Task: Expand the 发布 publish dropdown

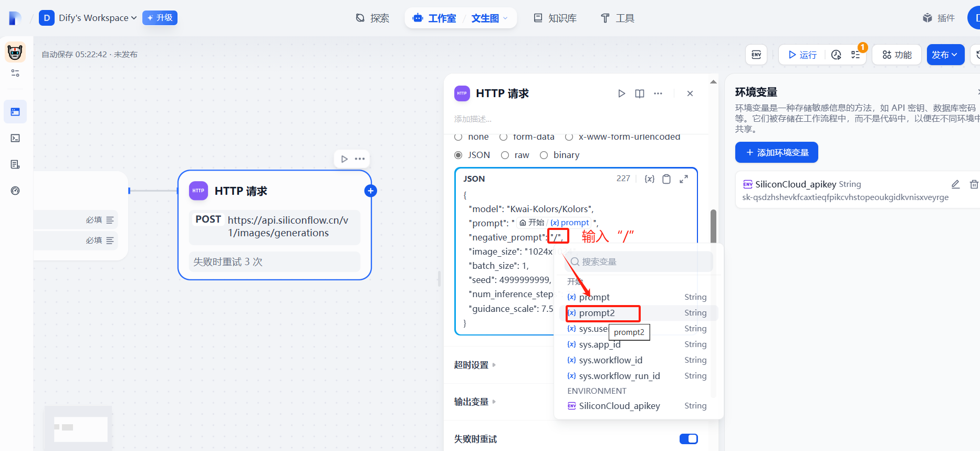Action: coord(945,55)
